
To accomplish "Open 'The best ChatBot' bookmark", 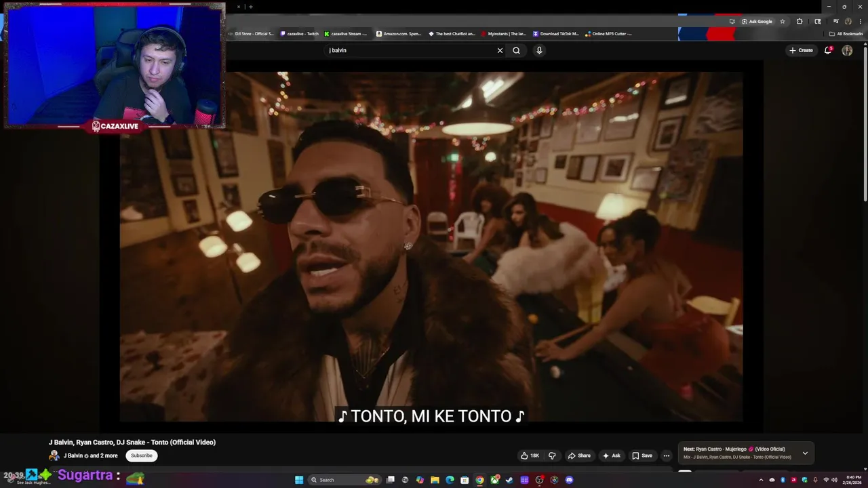I will tap(452, 33).
